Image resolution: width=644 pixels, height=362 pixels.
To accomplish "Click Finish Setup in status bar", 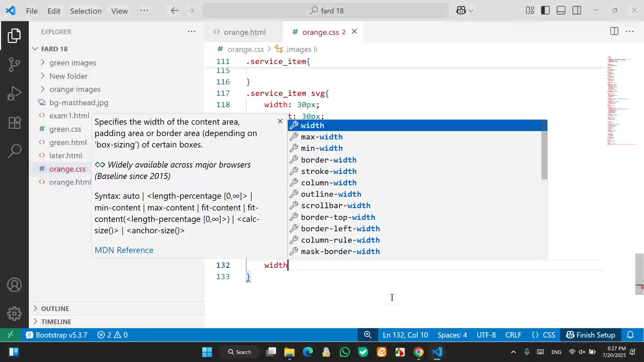I will point(591,335).
